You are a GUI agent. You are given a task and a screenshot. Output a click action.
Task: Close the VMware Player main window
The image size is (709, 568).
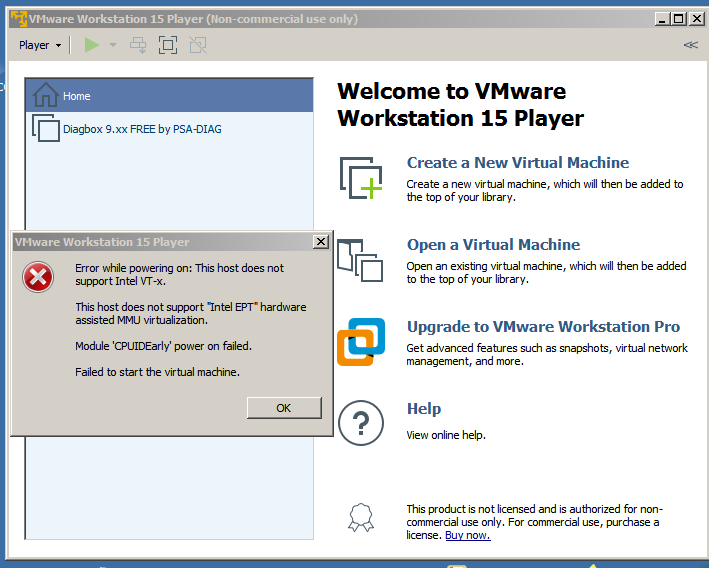click(x=697, y=19)
